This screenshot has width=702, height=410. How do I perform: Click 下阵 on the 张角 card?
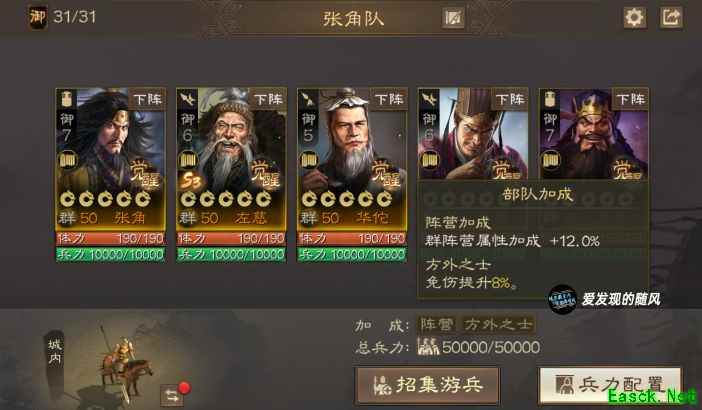[148, 99]
